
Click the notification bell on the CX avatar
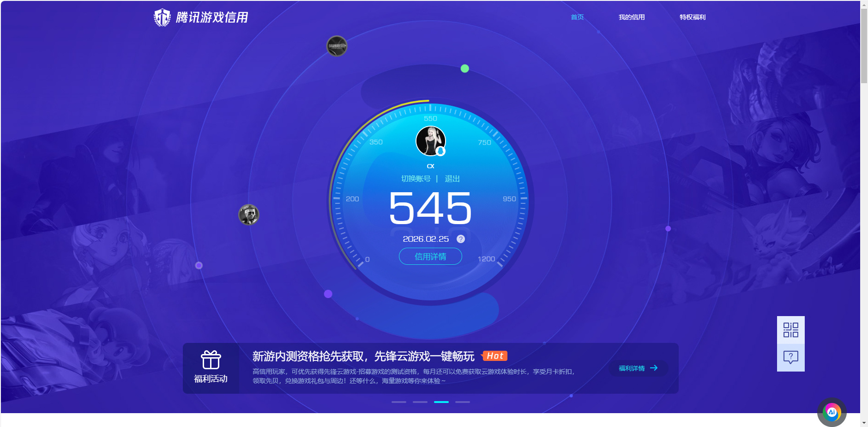pos(441,151)
